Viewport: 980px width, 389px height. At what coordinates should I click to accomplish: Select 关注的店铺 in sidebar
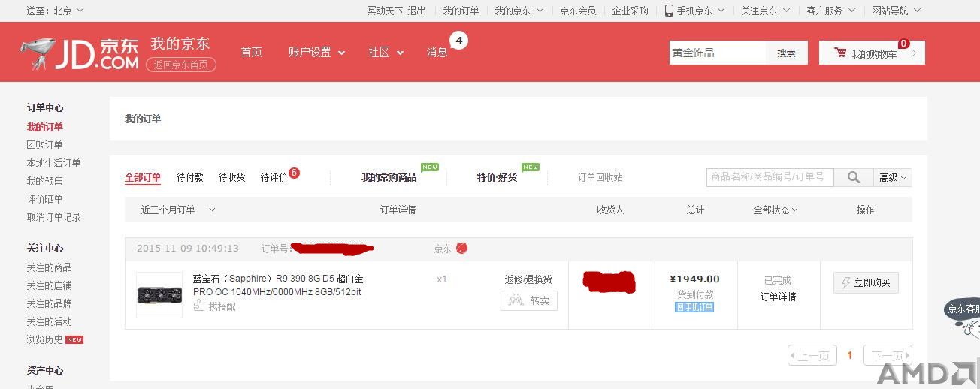[x=50, y=285]
